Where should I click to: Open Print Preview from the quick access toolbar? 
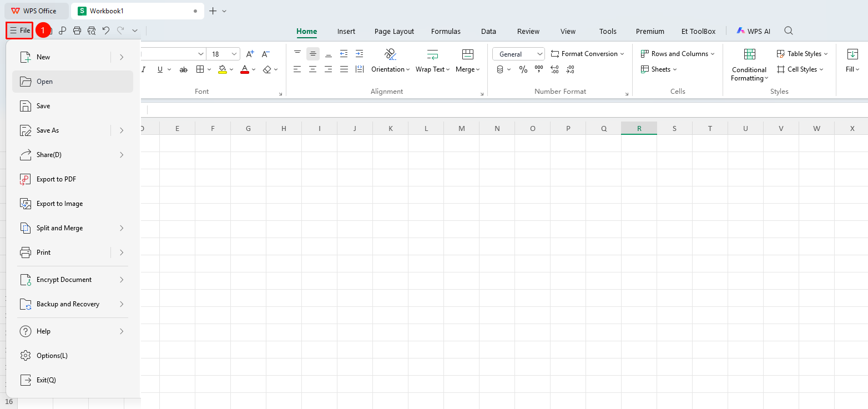tap(92, 31)
